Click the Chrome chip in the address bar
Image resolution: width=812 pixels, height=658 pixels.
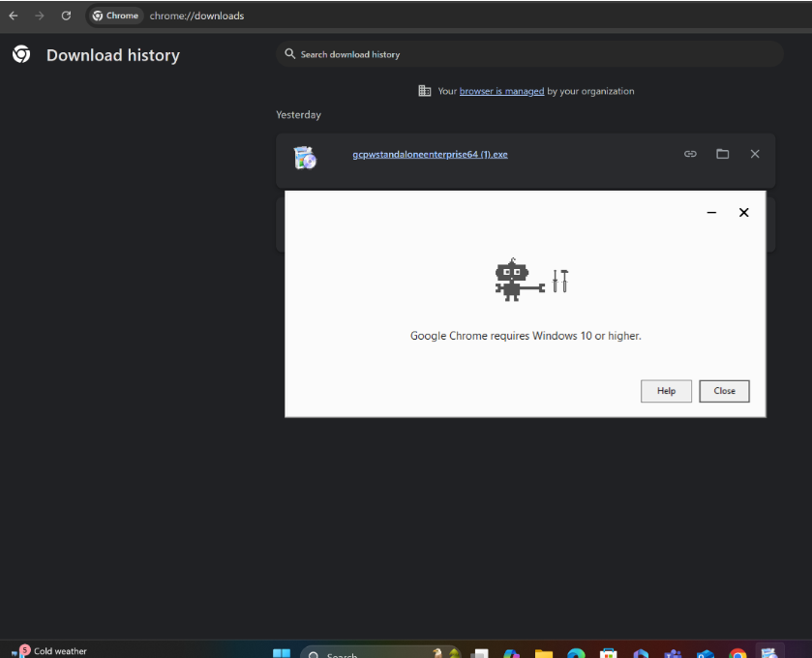[115, 15]
